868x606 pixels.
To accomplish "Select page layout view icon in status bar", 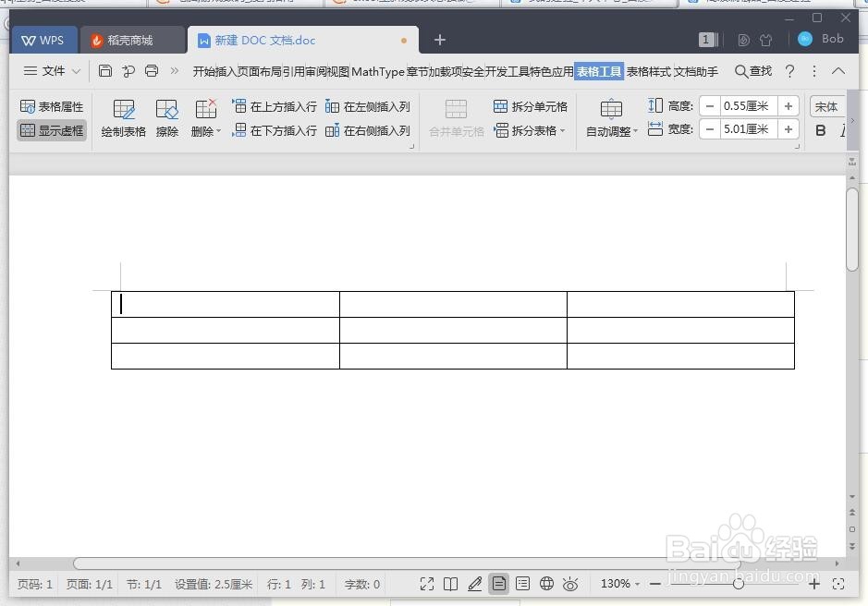I will click(499, 583).
